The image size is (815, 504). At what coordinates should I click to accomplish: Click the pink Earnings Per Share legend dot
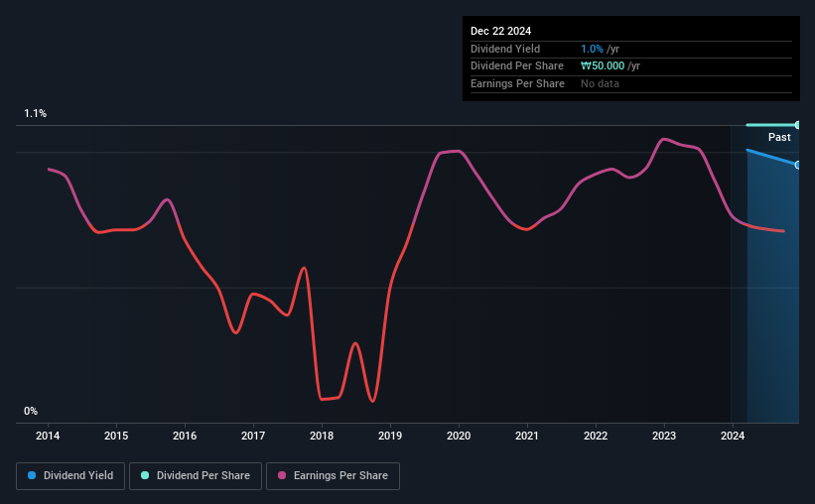[282, 475]
